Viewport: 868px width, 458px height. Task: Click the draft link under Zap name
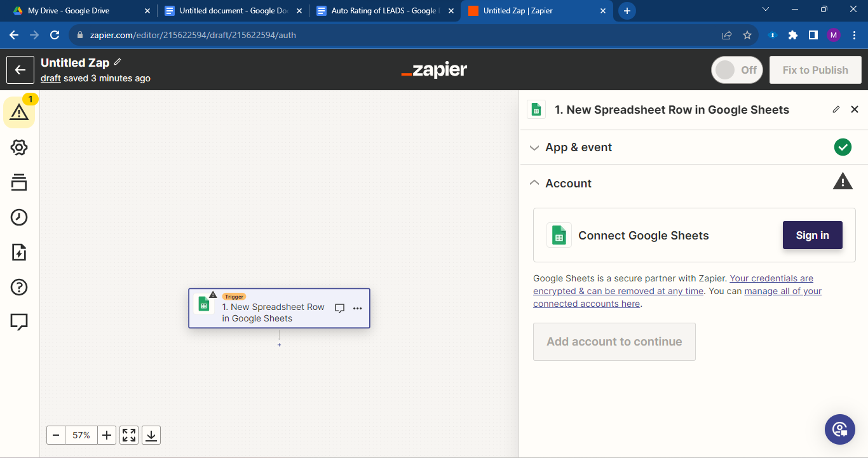coord(51,78)
